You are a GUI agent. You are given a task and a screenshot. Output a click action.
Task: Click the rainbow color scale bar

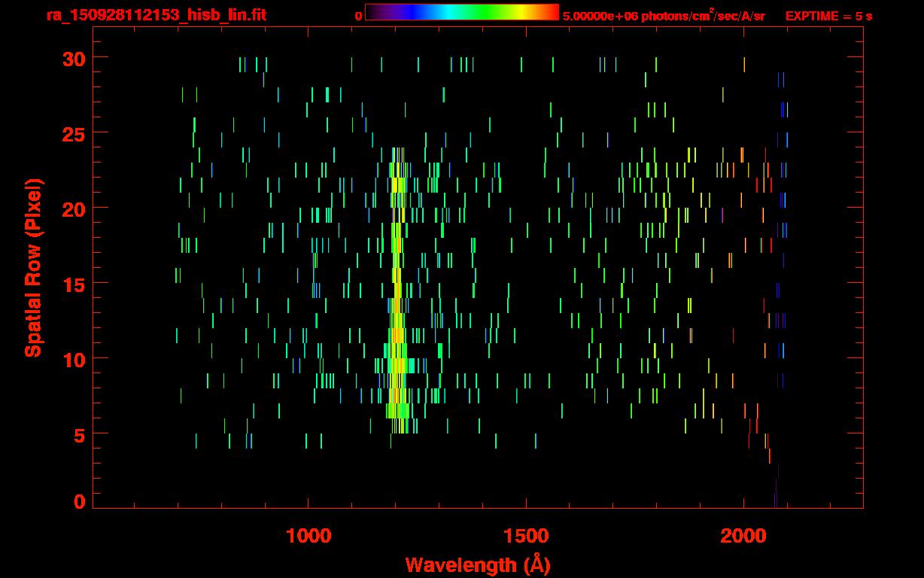[x=461, y=13]
